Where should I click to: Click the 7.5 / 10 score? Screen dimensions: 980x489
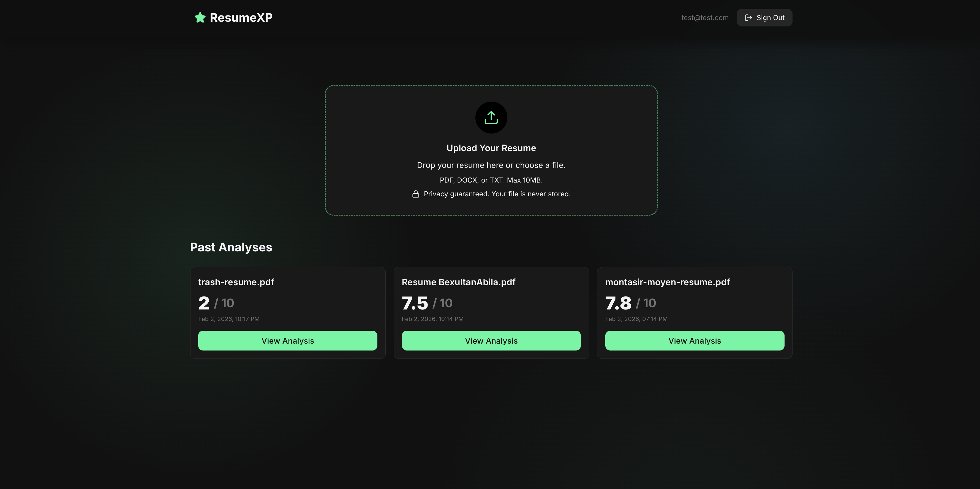click(x=426, y=303)
